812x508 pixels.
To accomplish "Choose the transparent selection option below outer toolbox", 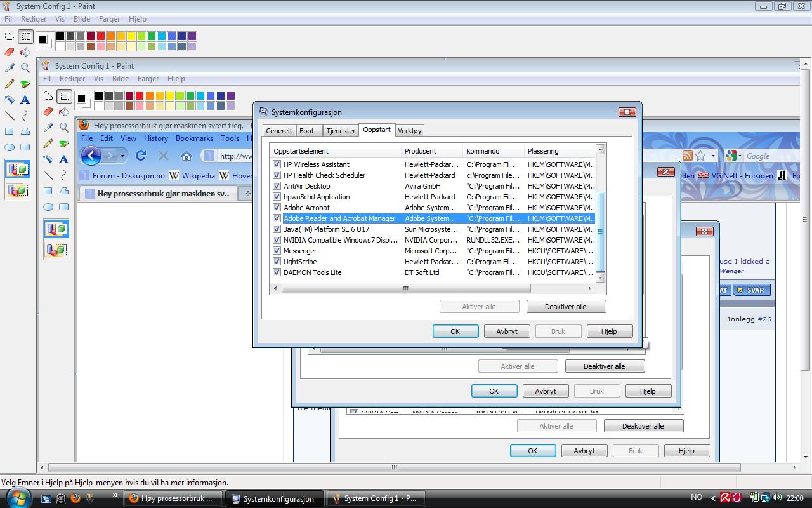I will click(x=18, y=189).
